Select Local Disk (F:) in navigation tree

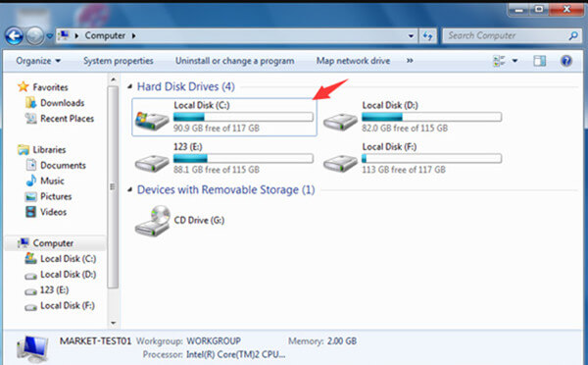point(68,306)
